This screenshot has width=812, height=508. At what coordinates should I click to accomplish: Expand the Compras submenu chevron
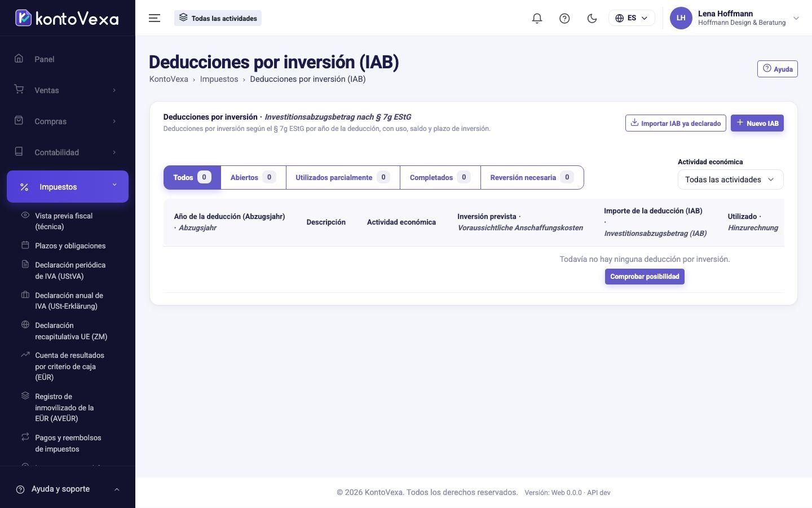(114, 121)
